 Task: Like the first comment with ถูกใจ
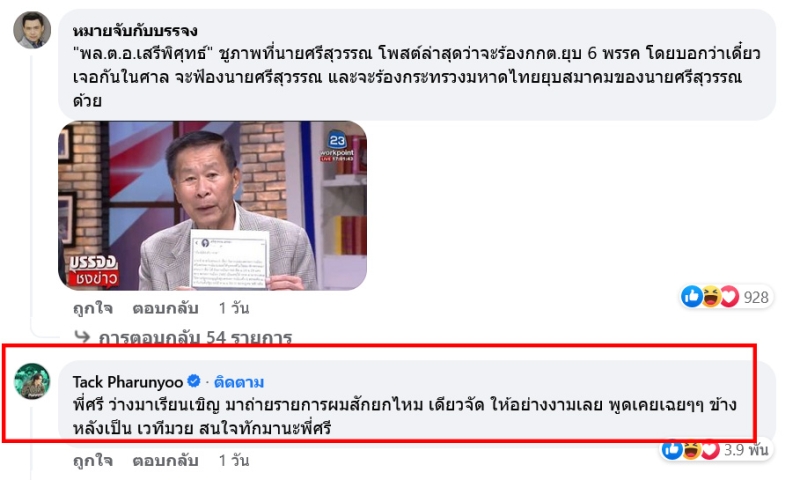tap(93, 308)
